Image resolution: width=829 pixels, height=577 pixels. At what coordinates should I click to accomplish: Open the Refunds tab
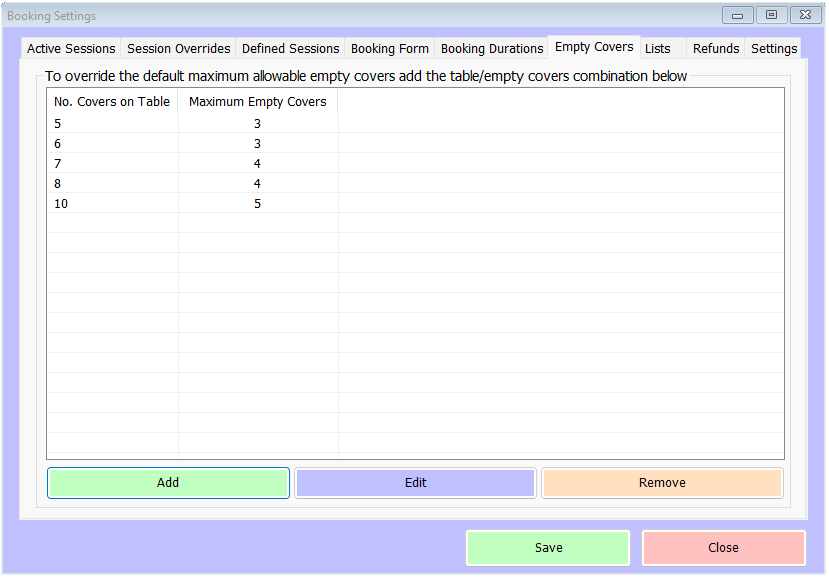tap(716, 48)
